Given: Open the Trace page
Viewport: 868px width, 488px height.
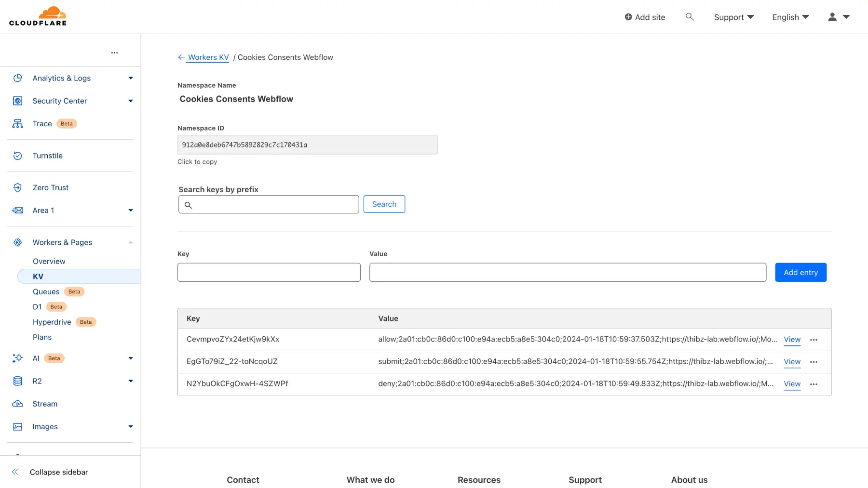Looking at the screenshot, I should click(x=42, y=124).
